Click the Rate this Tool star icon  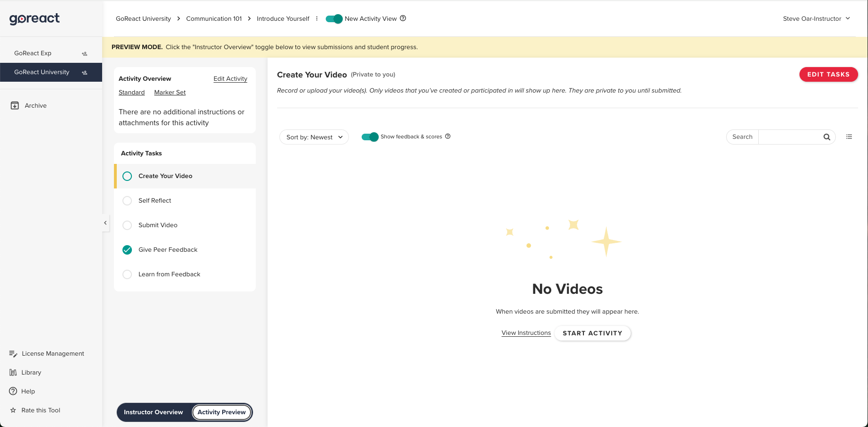[x=12, y=410]
